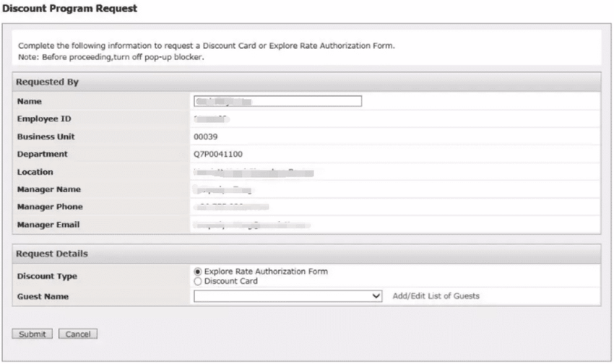
Task: Click the Business Unit value 00039
Action: [206, 136]
